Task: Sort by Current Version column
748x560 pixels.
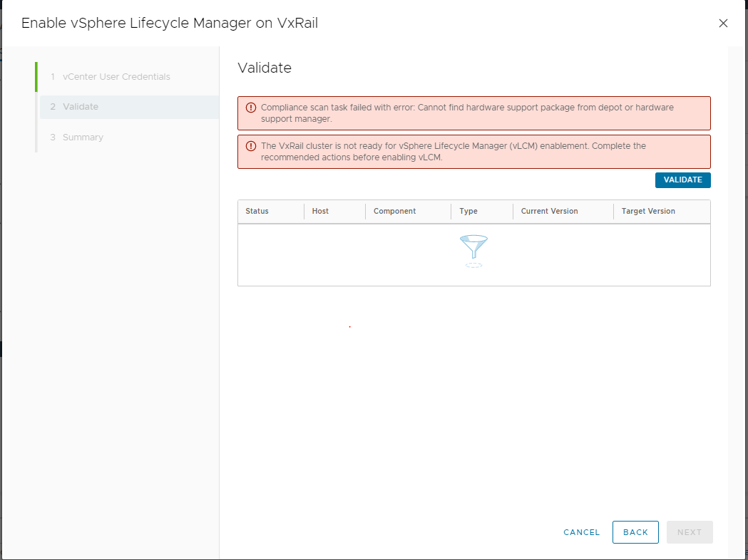Action: (x=549, y=211)
